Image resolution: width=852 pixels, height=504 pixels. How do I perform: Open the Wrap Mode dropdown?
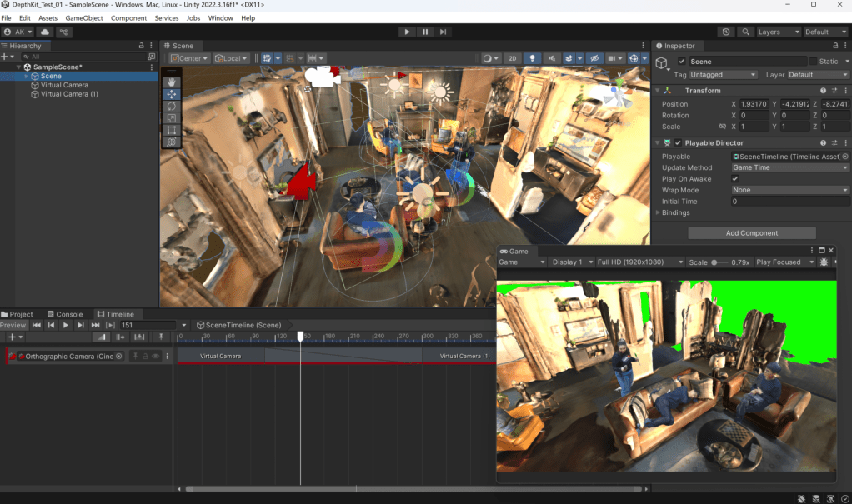[x=789, y=190]
